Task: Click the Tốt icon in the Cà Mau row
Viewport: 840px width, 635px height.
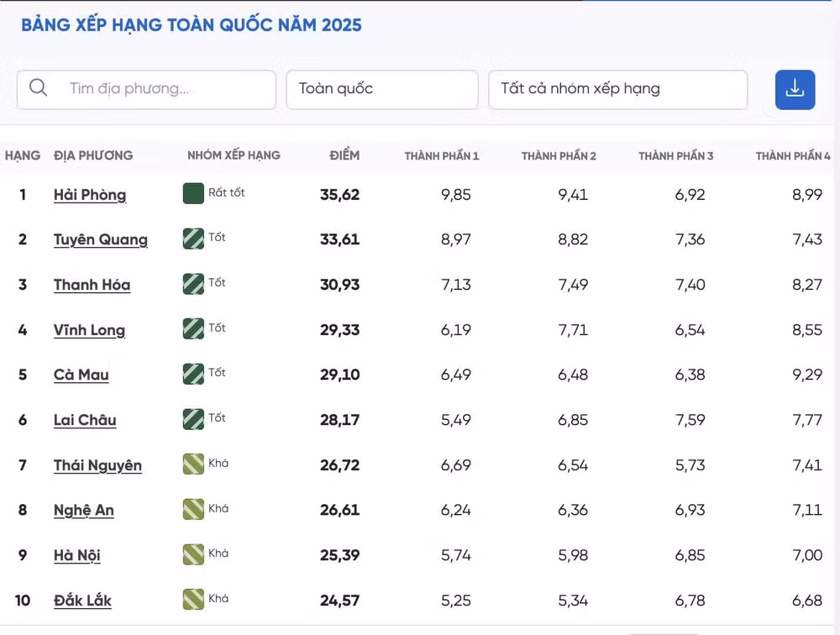Action: [x=193, y=374]
